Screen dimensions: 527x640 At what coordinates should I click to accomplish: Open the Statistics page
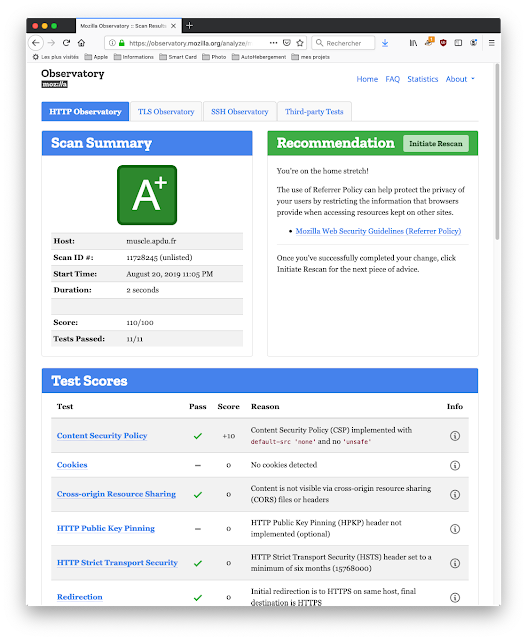coord(422,79)
